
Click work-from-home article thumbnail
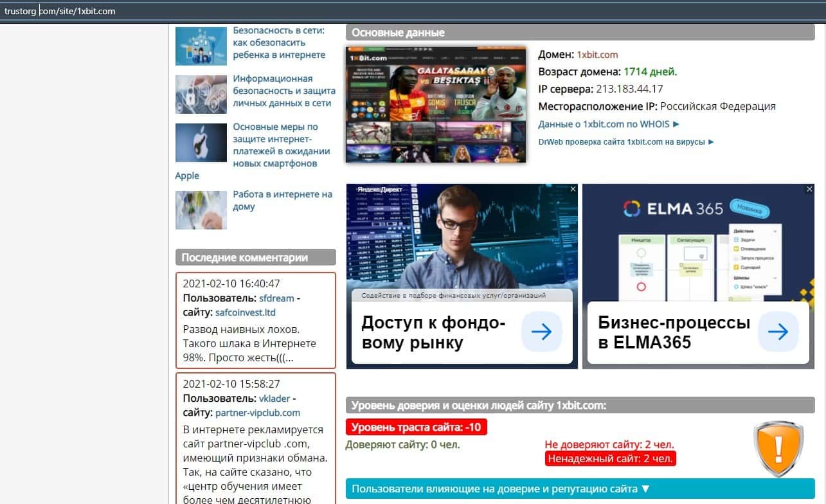(x=201, y=210)
